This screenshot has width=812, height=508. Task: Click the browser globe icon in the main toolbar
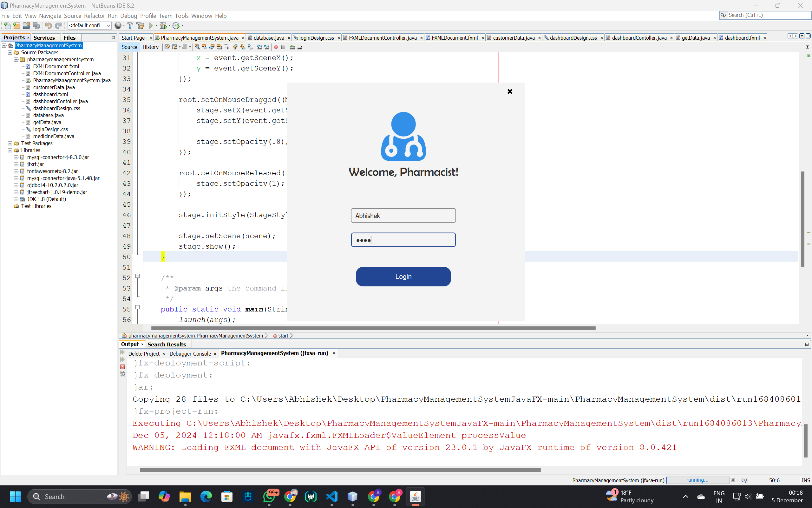pos(118,25)
